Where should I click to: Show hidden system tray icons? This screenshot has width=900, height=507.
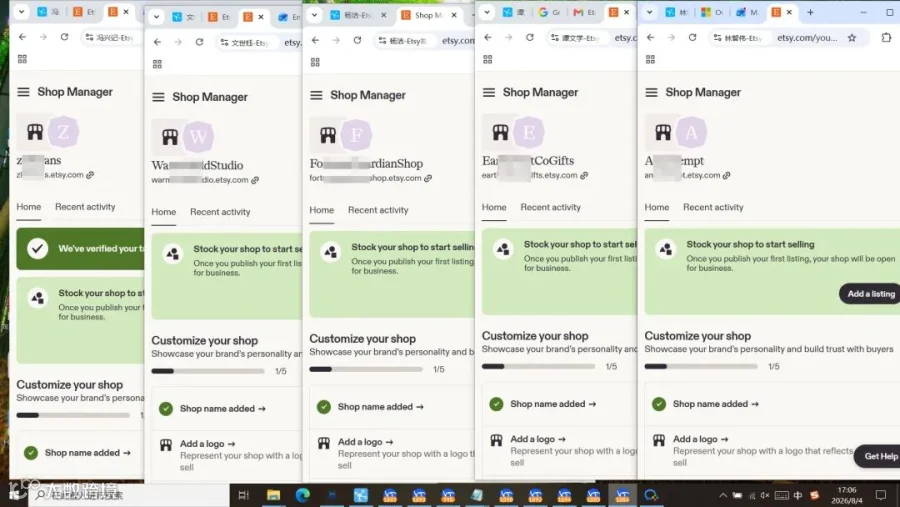pos(723,495)
